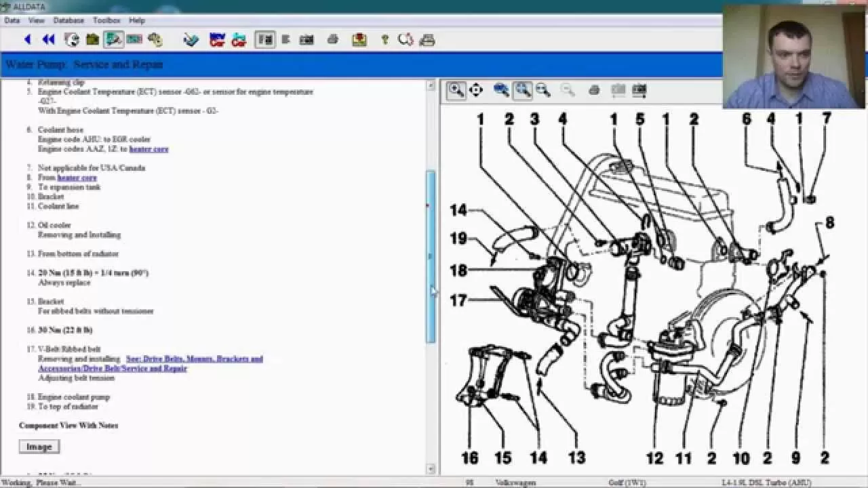This screenshot has width=868, height=488.
Task: Click the double blue back arrow
Action: tap(48, 40)
